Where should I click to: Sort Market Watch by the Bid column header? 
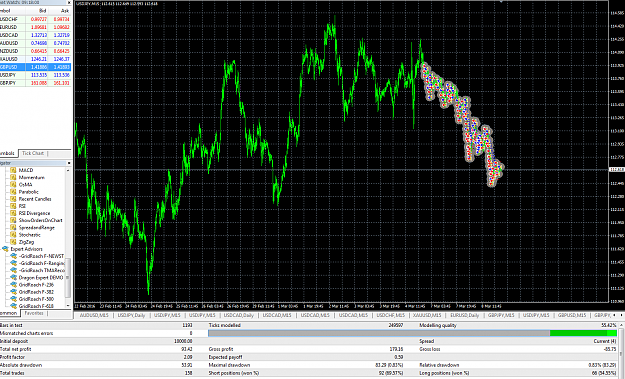tap(37, 11)
